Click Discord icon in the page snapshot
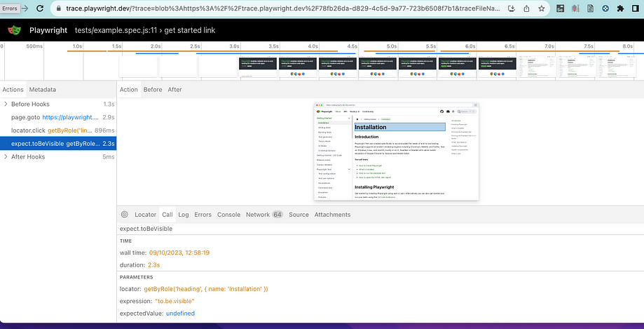 (448, 112)
